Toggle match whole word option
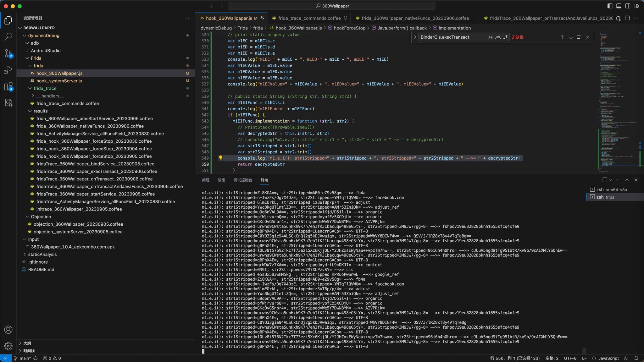Viewport: 644px width, 362px height. tap(498, 37)
